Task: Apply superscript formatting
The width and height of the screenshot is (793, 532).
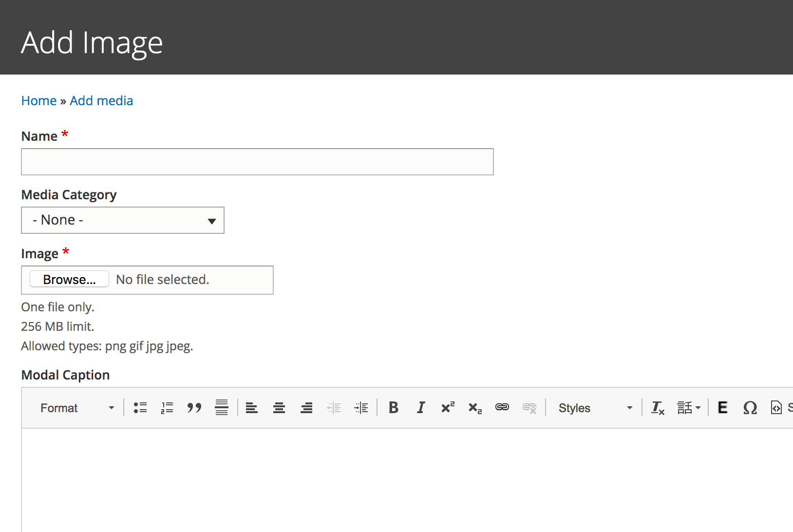Action: [x=448, y=408]
